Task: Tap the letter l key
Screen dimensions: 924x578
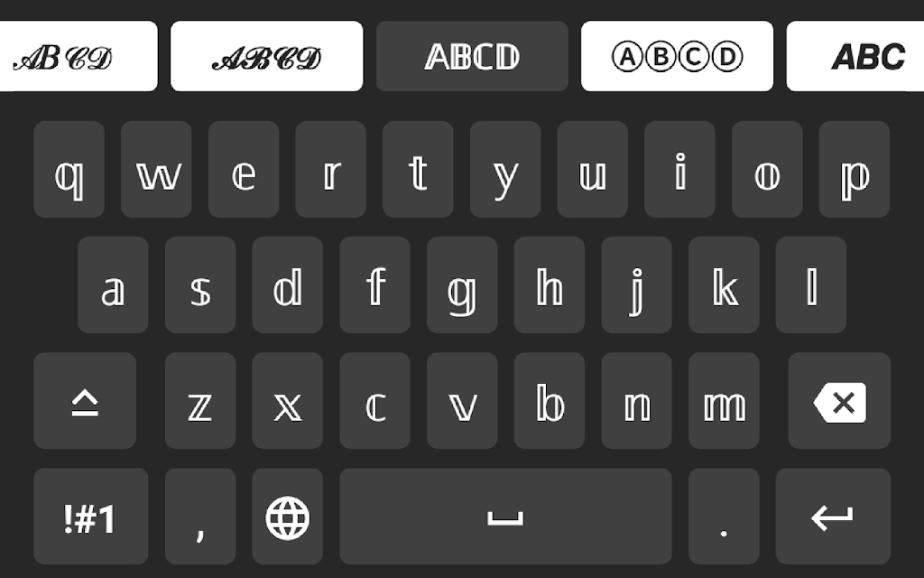Action: coord(811,284)
